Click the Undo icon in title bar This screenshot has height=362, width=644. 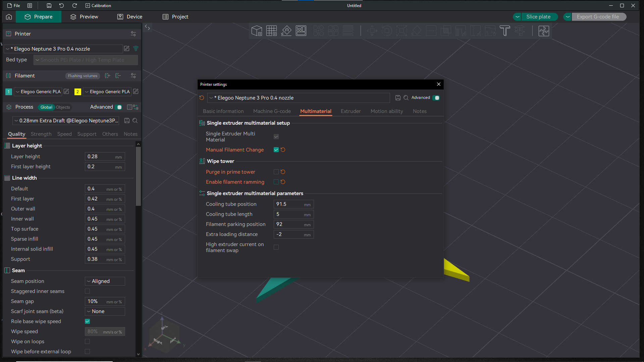[x=61, y=5]
